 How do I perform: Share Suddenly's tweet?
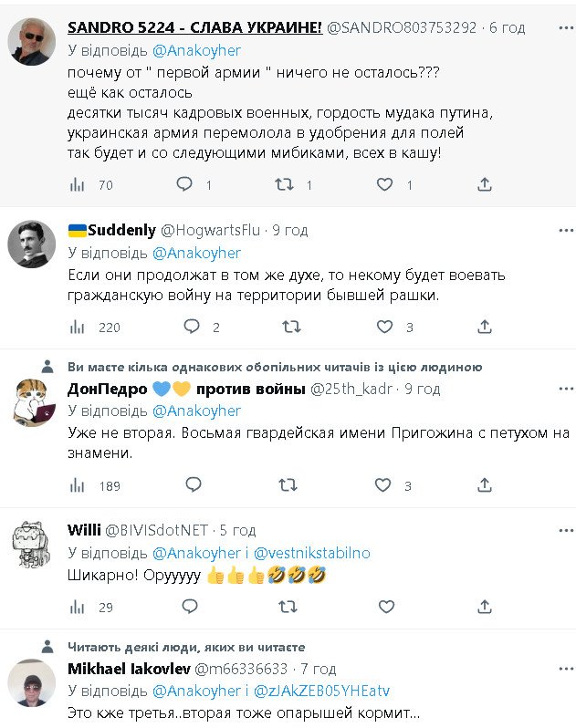(x=485, y=327)
